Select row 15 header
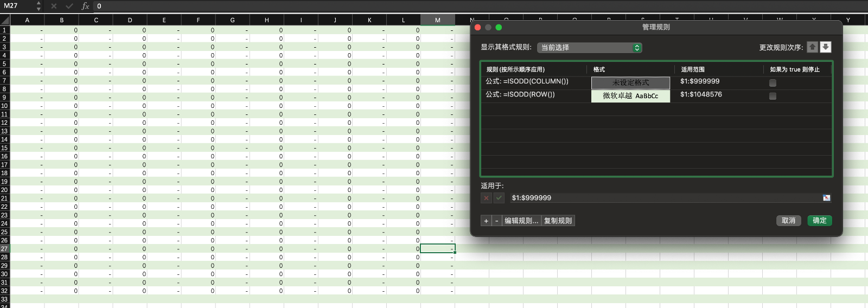Screen dimensions: 868x308 4,148
